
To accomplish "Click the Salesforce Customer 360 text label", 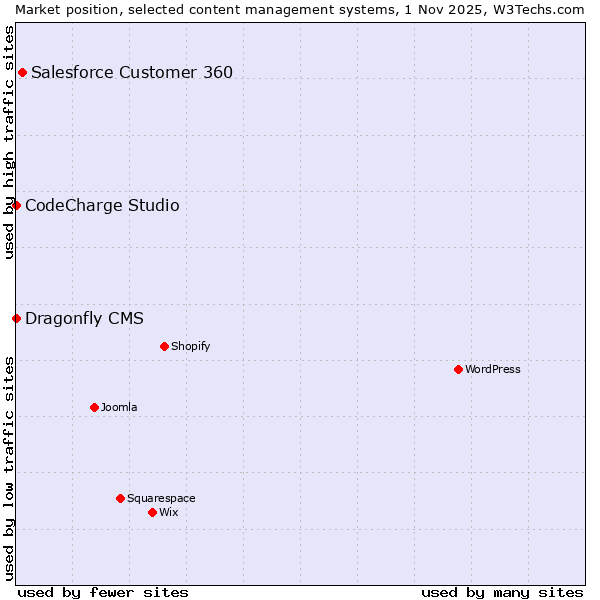I will click(x=132, y=72).
